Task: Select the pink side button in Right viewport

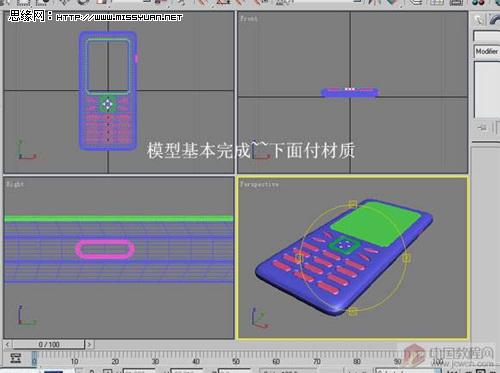Action: point(105,249)
